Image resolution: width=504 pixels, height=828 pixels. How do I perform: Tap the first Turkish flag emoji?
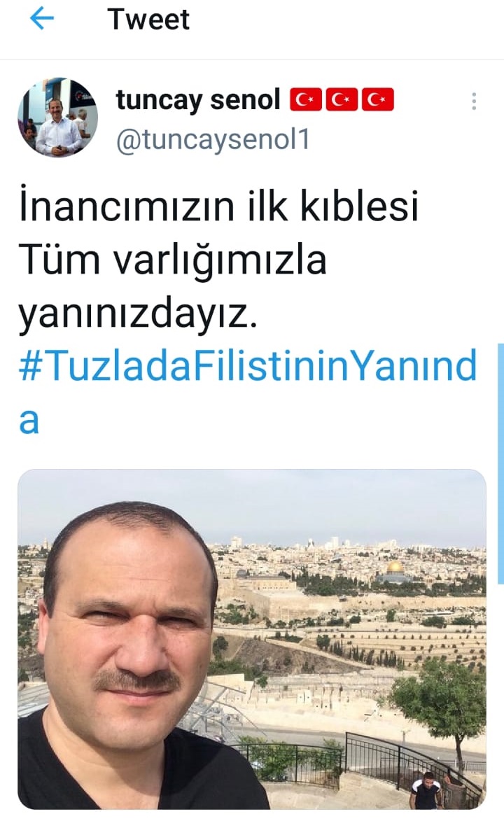click(x=305, y=100)
